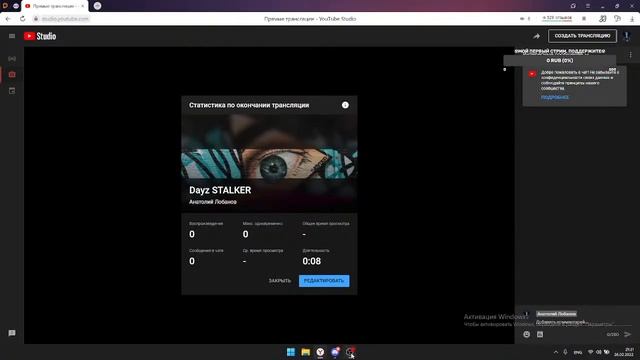Click the Dayz STALKER title text
This screenshot has height=360, width=640.
220,190
